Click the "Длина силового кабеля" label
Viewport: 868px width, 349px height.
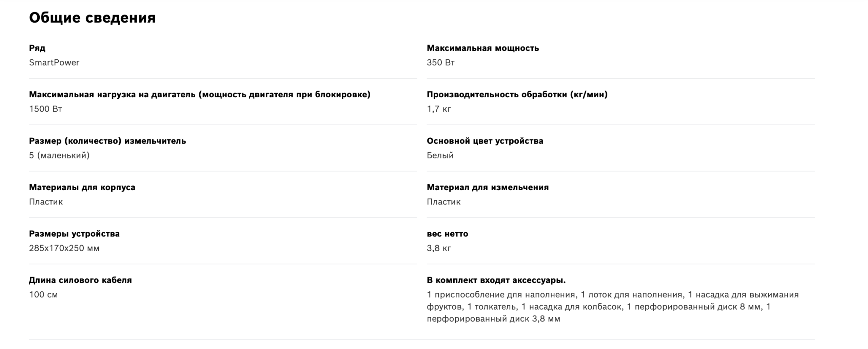pos(80,280)
